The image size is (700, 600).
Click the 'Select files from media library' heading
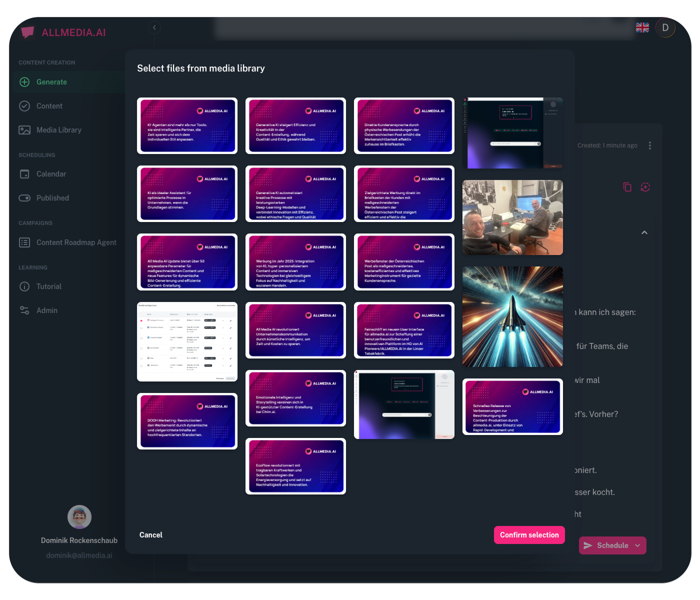(x=201, y=68)
